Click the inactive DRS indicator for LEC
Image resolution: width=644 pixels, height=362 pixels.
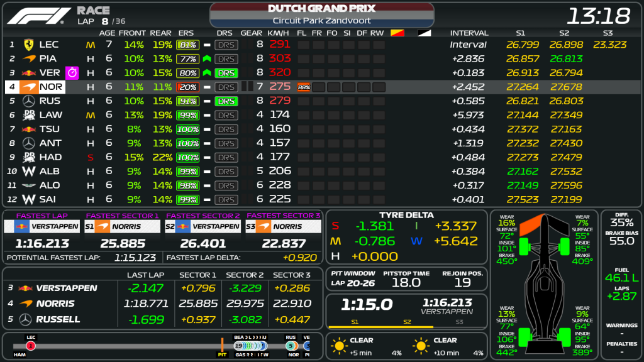(226, 45)
